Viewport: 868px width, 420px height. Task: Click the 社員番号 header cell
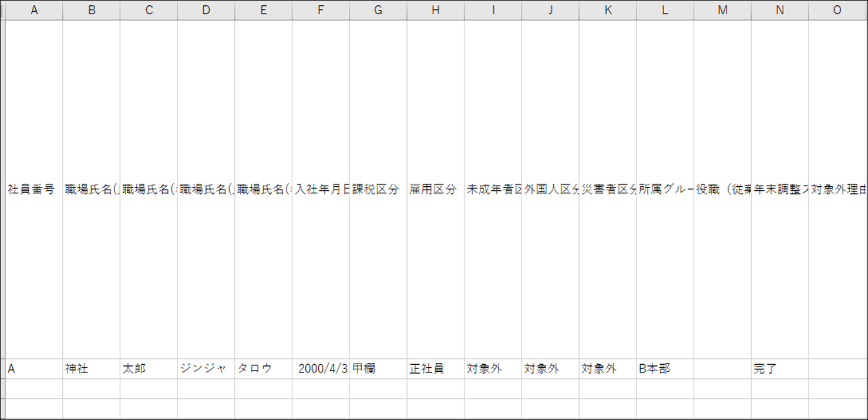pos(32,189)
